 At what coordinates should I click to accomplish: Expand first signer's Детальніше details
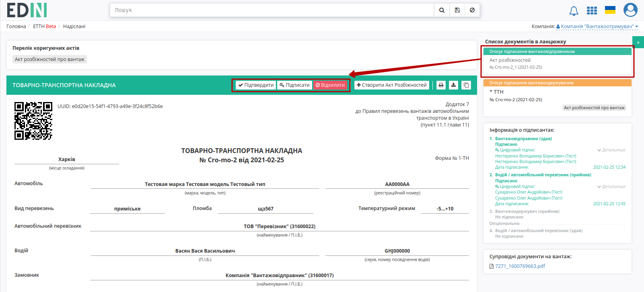pos(611,150)
